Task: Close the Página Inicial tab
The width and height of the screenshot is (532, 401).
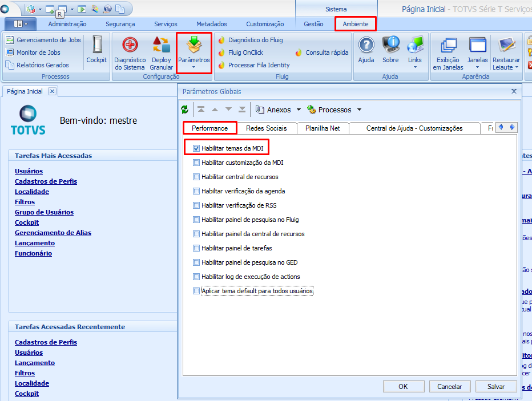Action: point(52,91)
